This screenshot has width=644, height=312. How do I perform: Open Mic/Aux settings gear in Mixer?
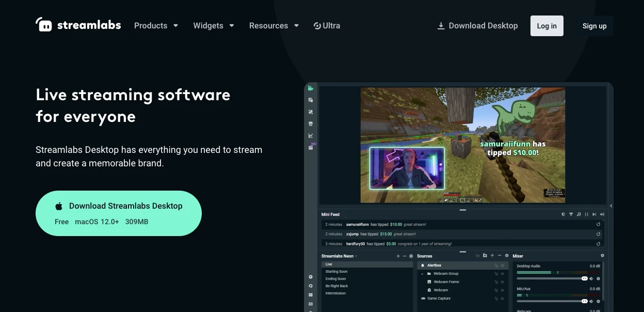(x=599, y=301)
